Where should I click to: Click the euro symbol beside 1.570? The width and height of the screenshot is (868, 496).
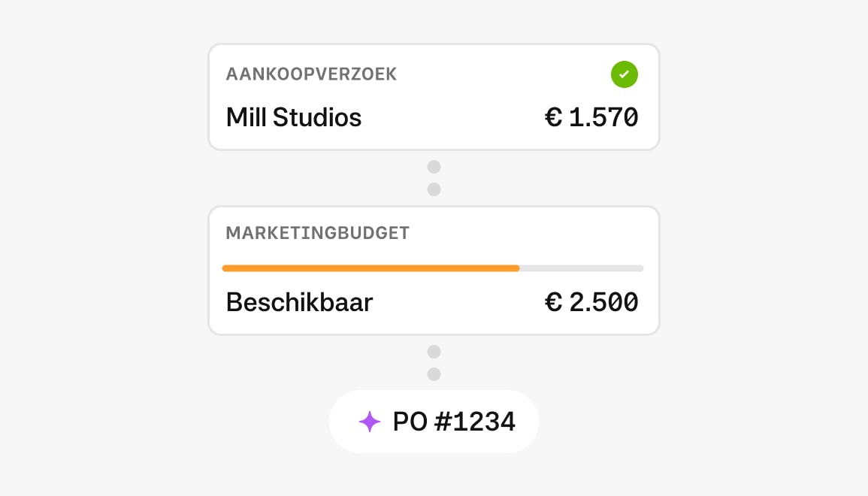tap(554, 118)
